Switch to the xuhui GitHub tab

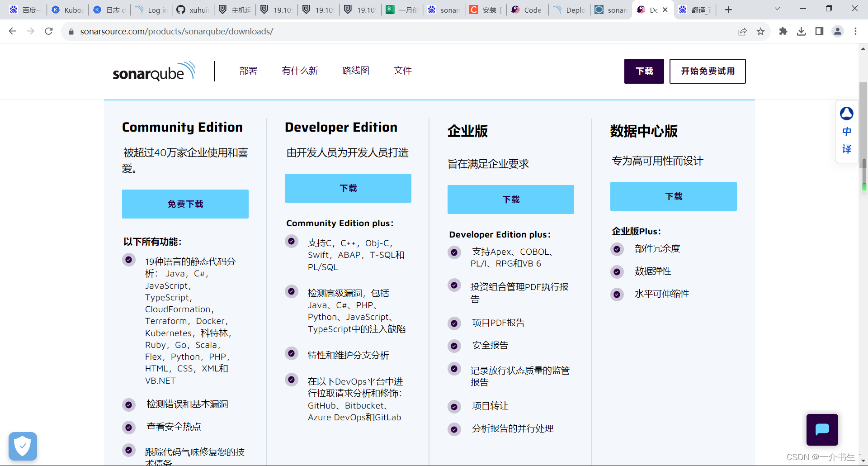click(x=193, y=10)
